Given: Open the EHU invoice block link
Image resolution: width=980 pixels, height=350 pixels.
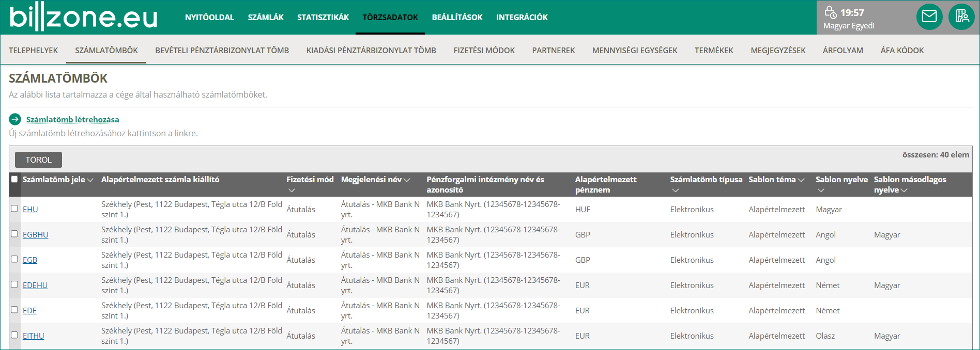Looking at the screenshot, I should (x=30, y=209).
